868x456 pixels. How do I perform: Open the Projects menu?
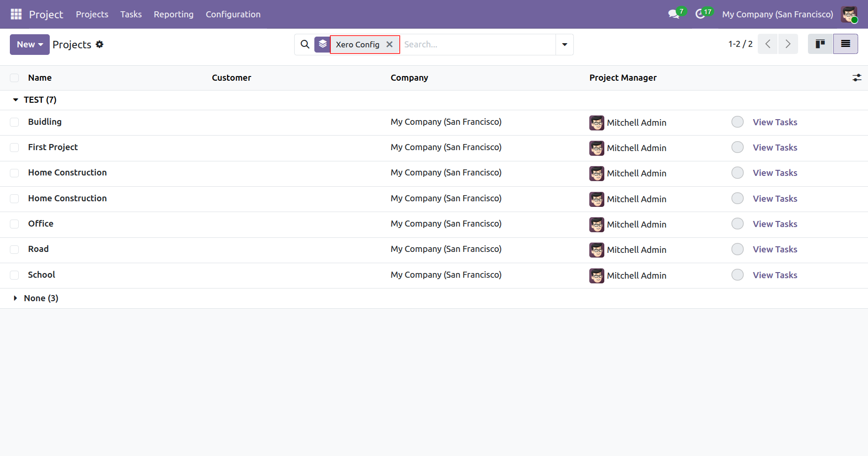click(x=92, y=14)
